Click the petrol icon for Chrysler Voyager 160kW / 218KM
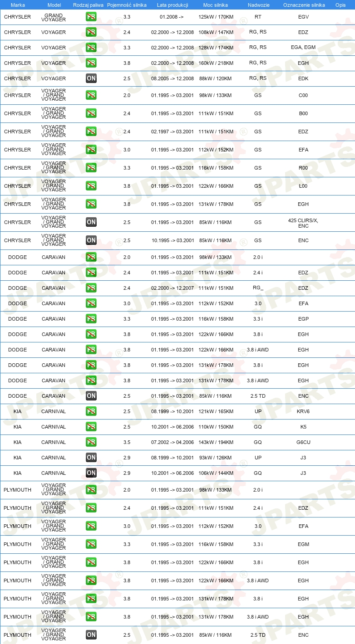 (x=91, y=63)
